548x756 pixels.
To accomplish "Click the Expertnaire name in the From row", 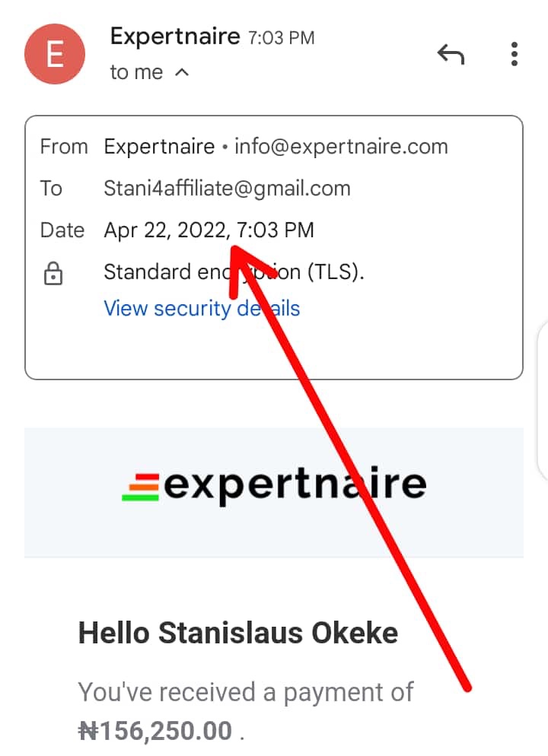I will (159, 146).
